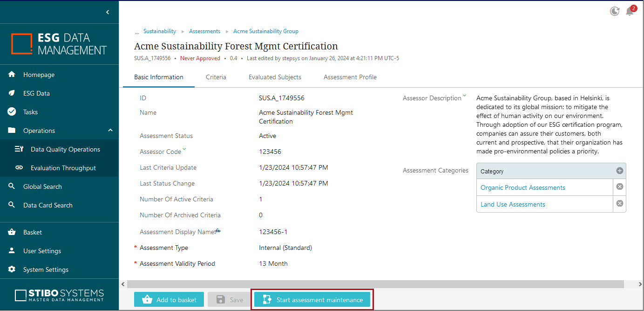This screenshot has width=644, height=311.
Task: Add a new assessment category
Action: coord(620,171)
